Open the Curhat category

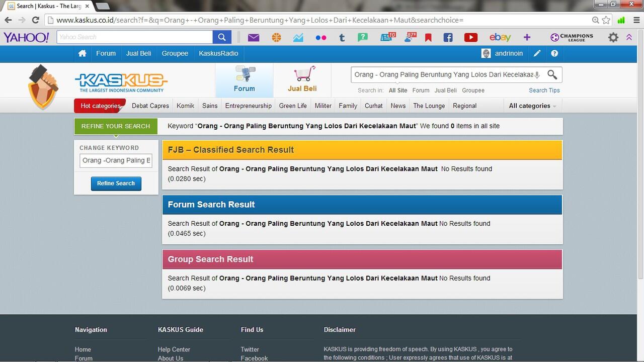click(374, 106)
